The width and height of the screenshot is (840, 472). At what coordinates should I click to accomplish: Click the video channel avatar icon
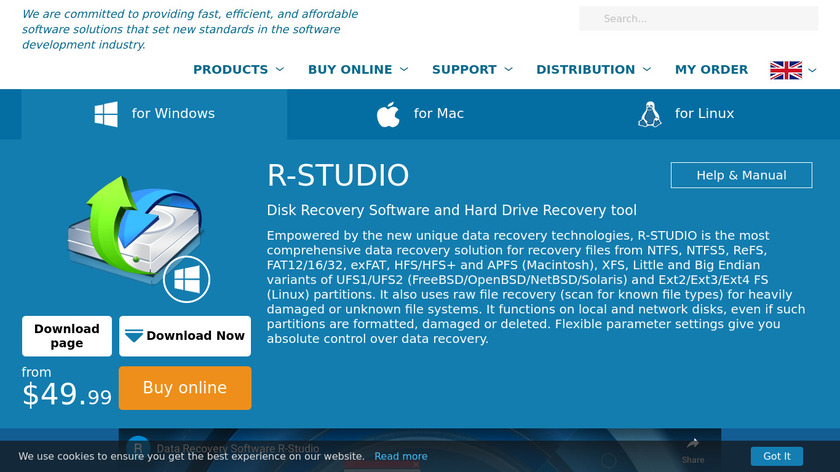[138, 449]
